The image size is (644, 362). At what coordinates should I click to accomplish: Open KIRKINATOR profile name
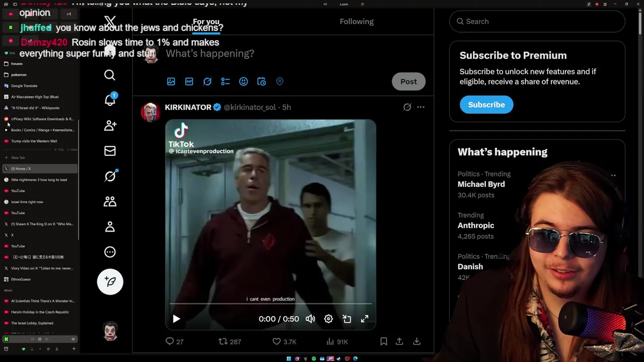coord(188,107)
